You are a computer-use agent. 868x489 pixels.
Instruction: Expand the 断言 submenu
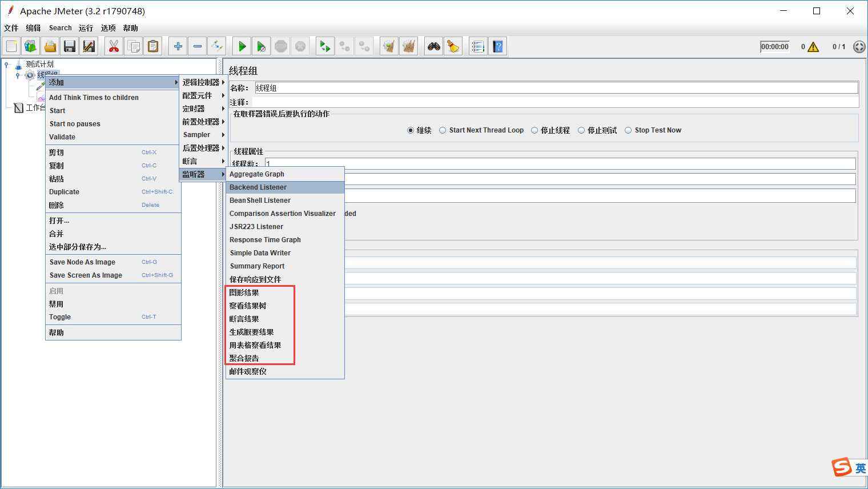point(203,161)
